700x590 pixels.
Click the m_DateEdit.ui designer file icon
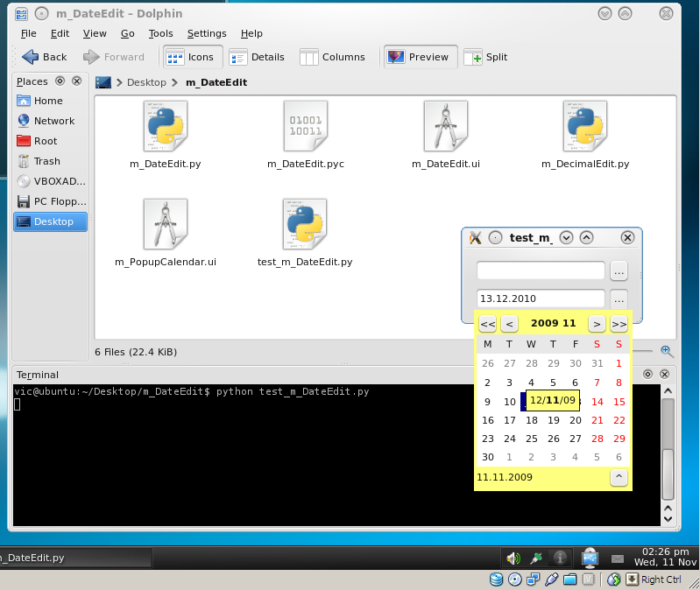point(445,128)
